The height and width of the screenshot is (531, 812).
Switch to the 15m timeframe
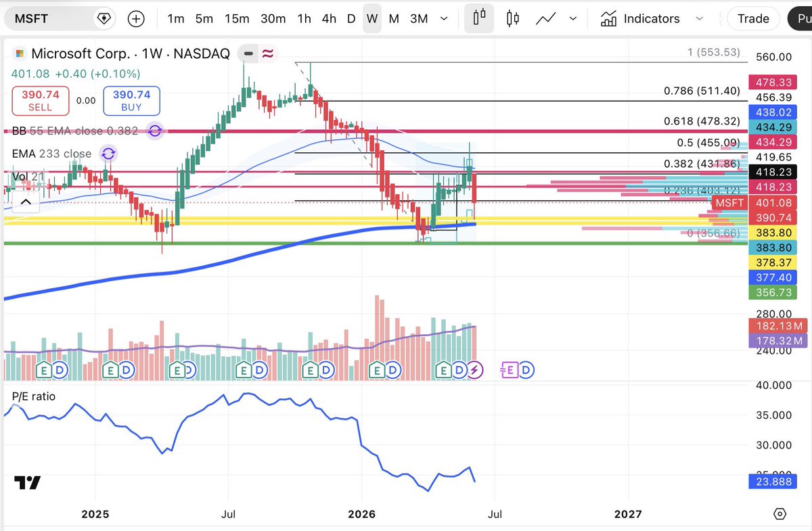click(237, 18)
